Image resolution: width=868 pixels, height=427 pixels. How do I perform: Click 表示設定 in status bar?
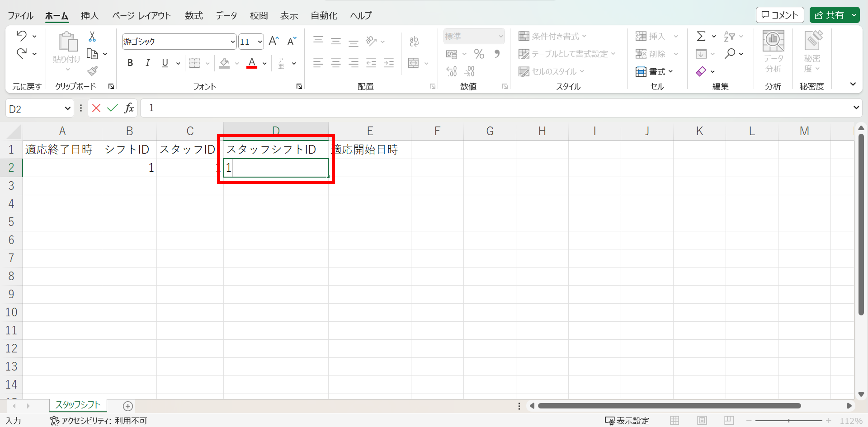tap(627, 421)
